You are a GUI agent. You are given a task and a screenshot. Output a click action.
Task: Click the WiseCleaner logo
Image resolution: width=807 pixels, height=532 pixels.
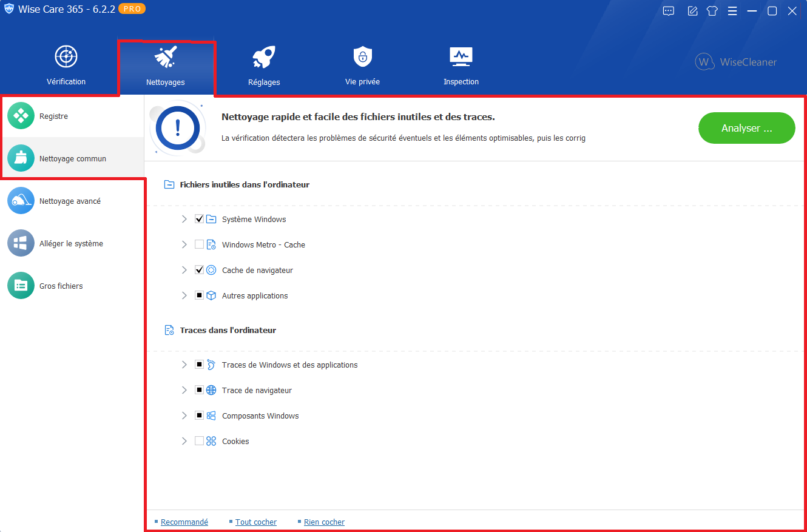736,62
